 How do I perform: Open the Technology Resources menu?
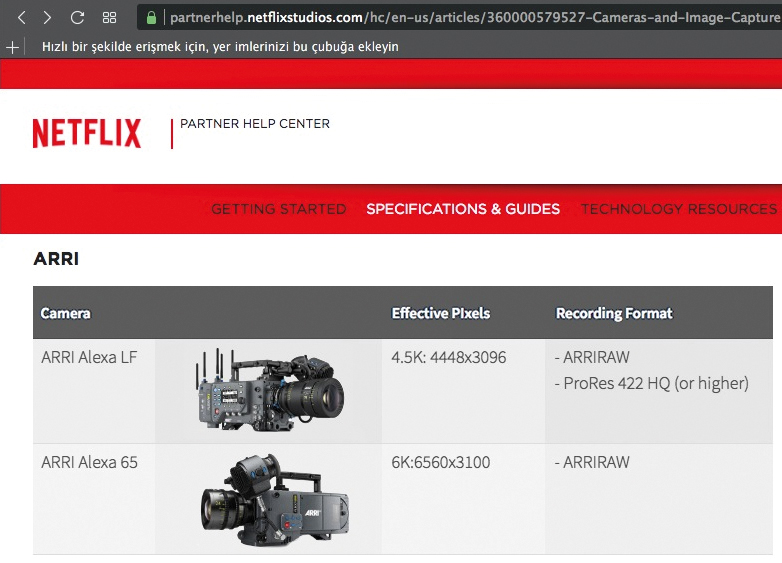(x=679, y=209)
